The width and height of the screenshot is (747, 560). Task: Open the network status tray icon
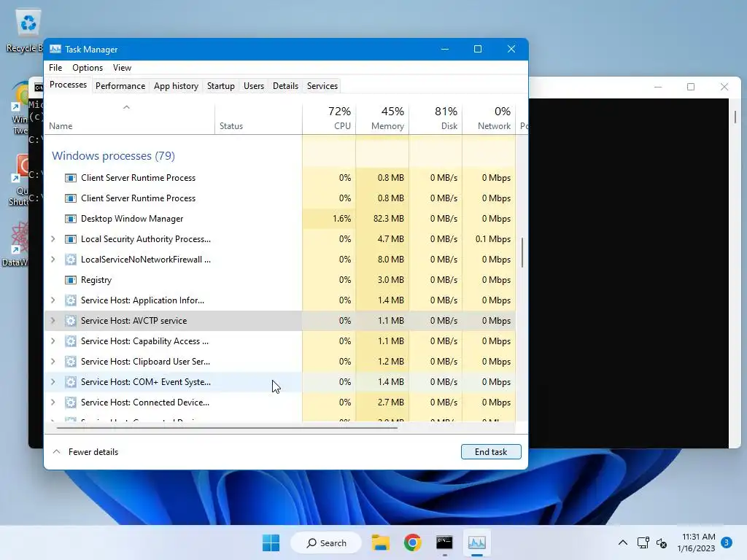click(643, 542)
